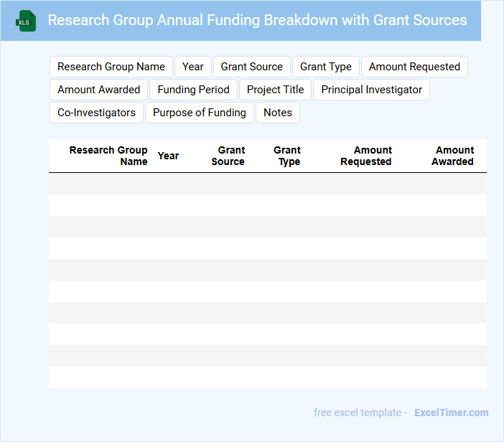Click the page title about Funding Breakdown
Screen dimensions: 504x442
(x=257, y=20)
